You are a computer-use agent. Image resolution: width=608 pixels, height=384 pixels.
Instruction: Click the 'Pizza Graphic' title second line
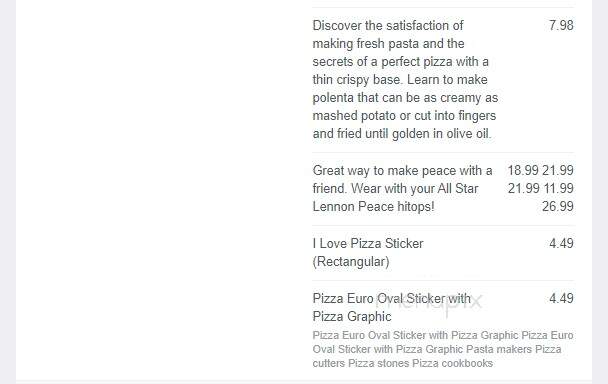[352, 317]
